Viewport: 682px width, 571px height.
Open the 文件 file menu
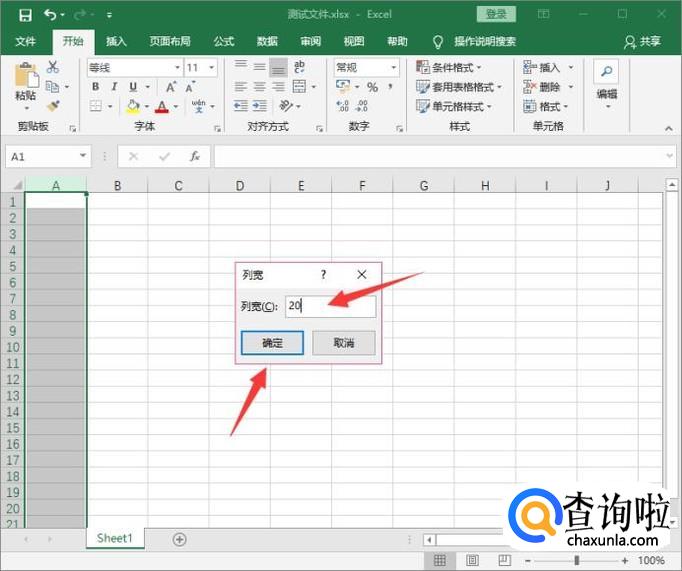tap(26, 41)
